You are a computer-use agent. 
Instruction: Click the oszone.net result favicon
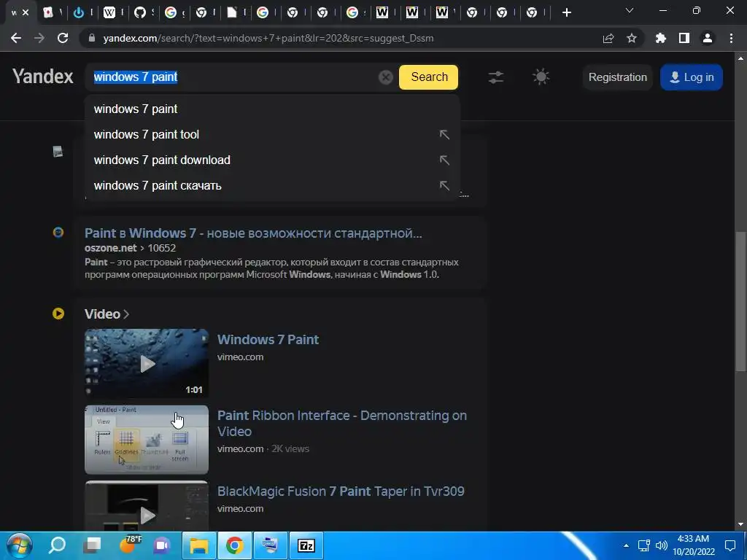[58, 233]
